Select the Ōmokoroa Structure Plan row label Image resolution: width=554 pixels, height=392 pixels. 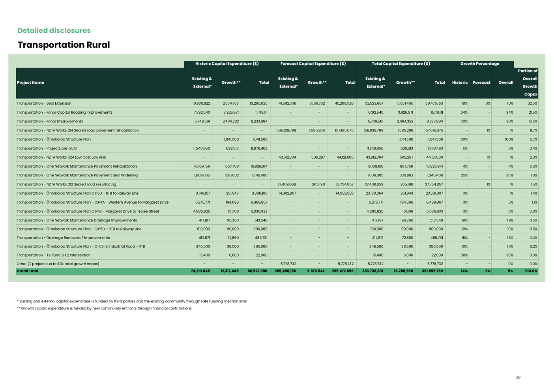click(x=54, y=139)
